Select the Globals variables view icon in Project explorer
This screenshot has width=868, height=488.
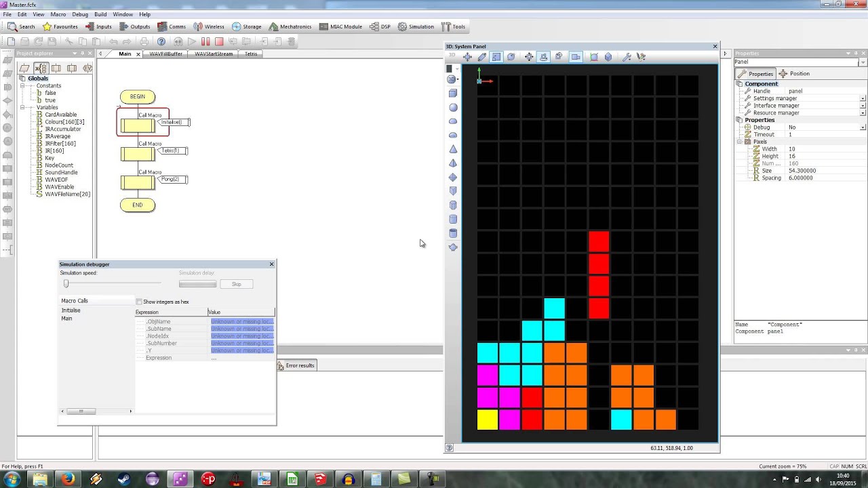pos(41,68)
